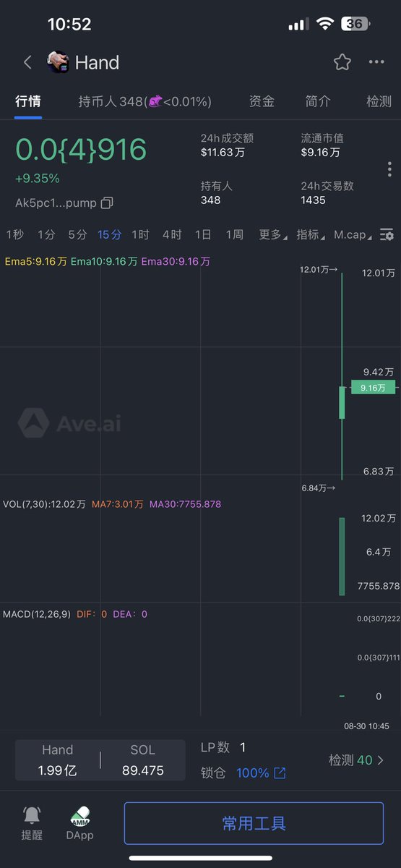Image resolution: width=401 pixels, height=868 pixels.
Task: Open the 指标 indicators dropdown
Action: click(311, 234)
